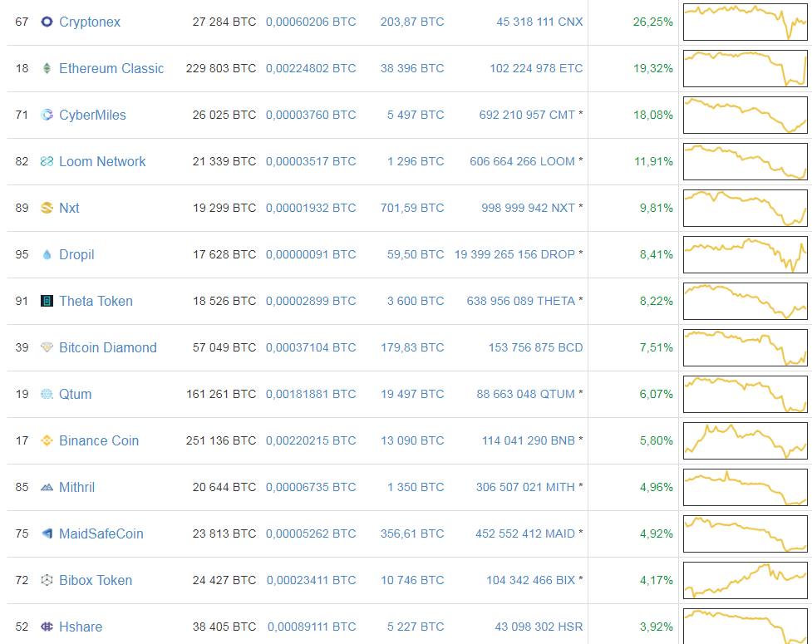The image size is (812, 644).
Task: Click the Binance Coin logo icon
Action: click(47, 440)
